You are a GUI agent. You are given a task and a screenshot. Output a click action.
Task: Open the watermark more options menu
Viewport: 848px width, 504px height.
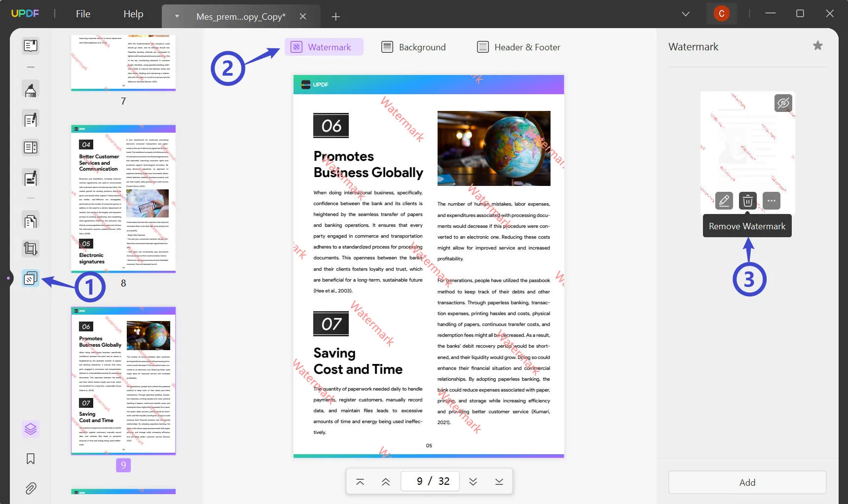(x=772, y=201)
